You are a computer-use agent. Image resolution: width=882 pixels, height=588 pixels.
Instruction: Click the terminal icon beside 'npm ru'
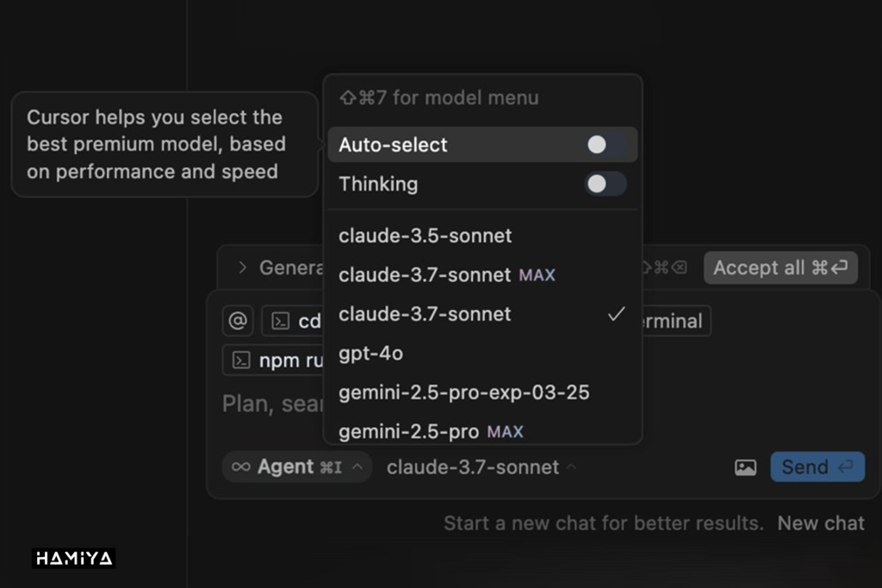(x=241, y=360)
